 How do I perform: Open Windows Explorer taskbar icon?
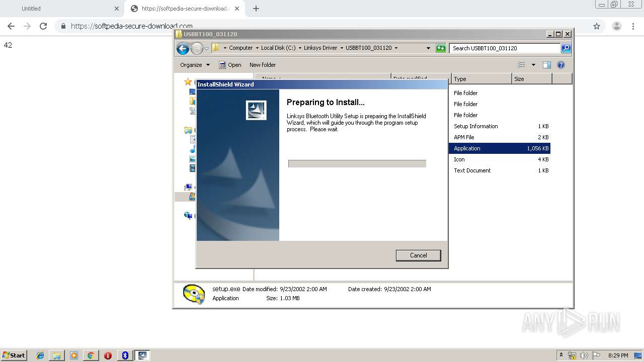[x=57, y=355]
